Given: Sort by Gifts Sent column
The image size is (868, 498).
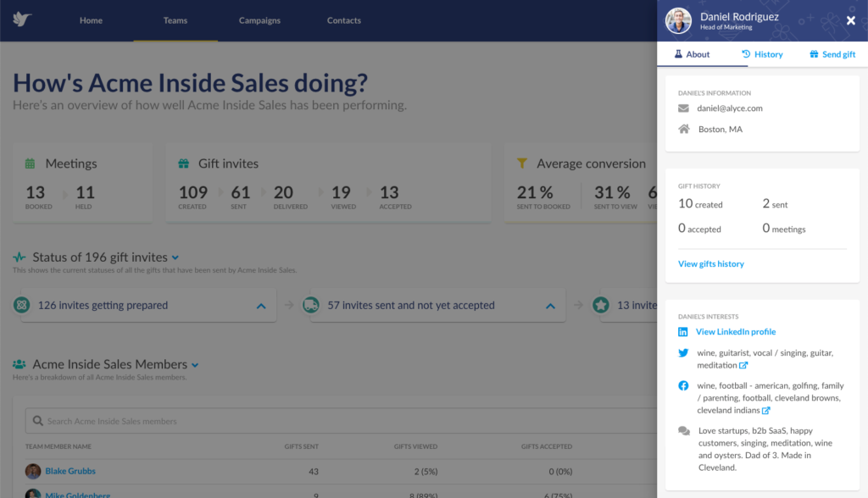Looking at the screenshot, I should [x=301, y=446].
